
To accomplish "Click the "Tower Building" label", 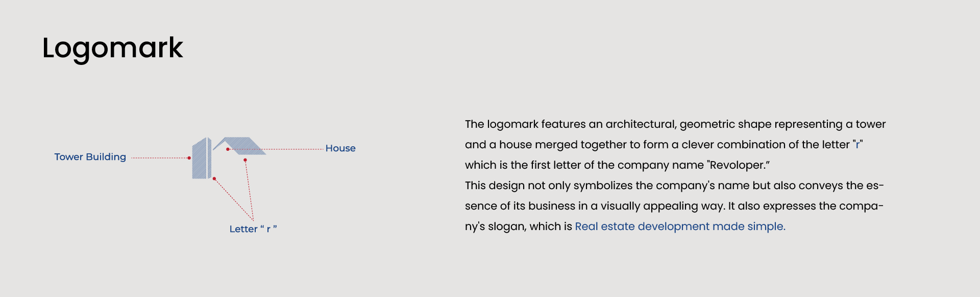I will (90, 157).
